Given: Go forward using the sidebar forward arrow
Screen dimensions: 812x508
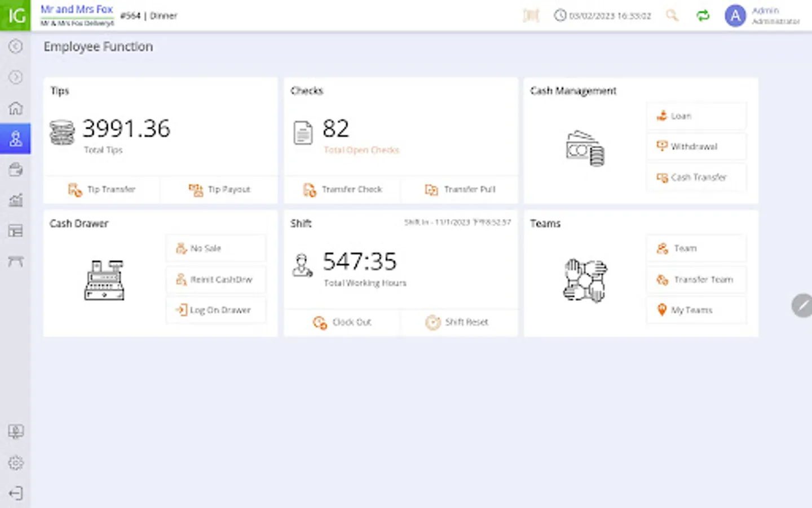Looking at the screenshot, I should (x=16, y=77).
